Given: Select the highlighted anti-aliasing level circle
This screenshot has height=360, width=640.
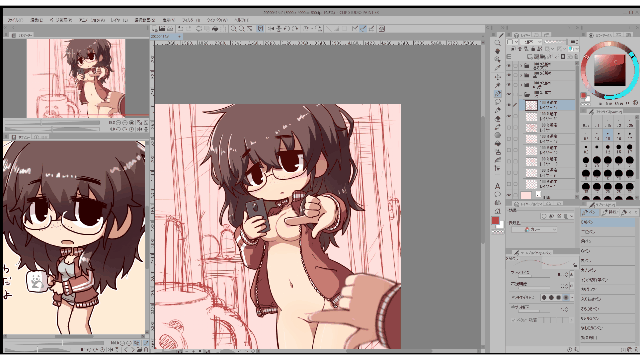Looking at the screenshot, I should point(566,298).
